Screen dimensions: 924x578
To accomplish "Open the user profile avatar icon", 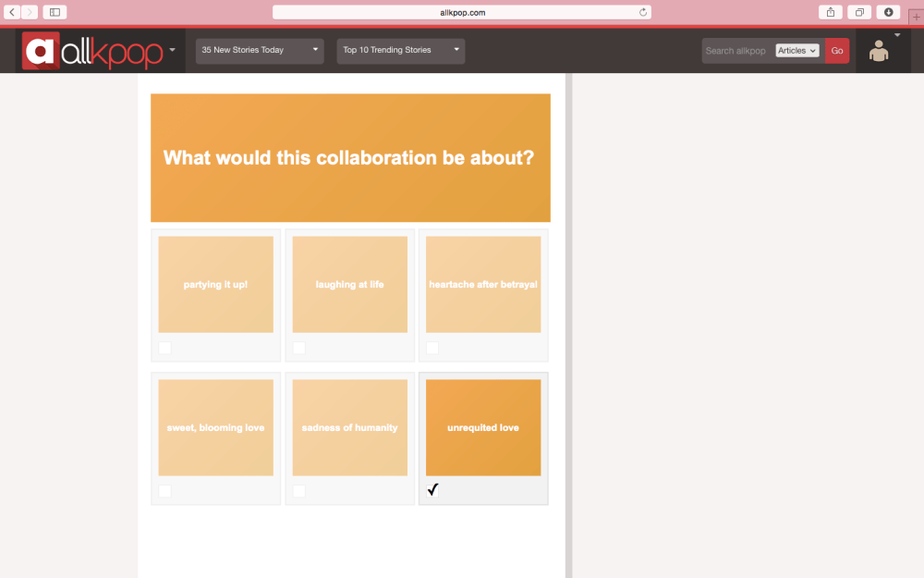I will 878,52.
